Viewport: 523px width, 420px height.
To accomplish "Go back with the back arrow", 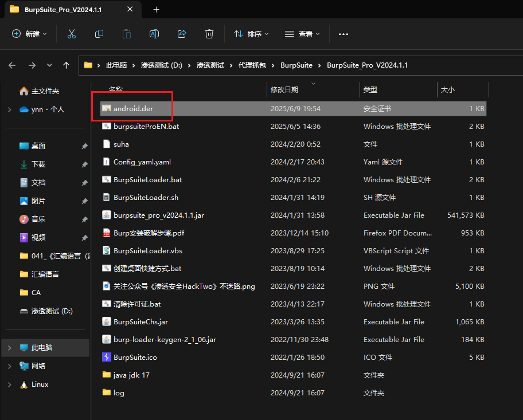I will coord(12,65).
